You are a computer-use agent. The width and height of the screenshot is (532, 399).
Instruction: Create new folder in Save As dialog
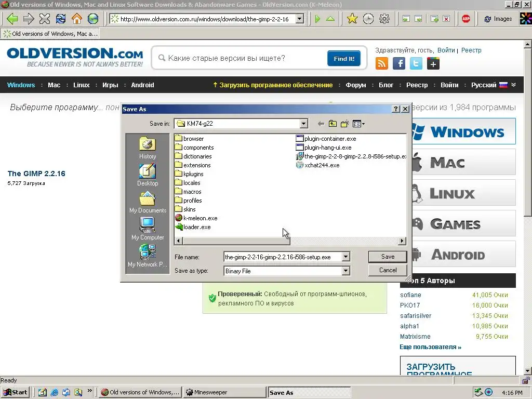[345, 124]
